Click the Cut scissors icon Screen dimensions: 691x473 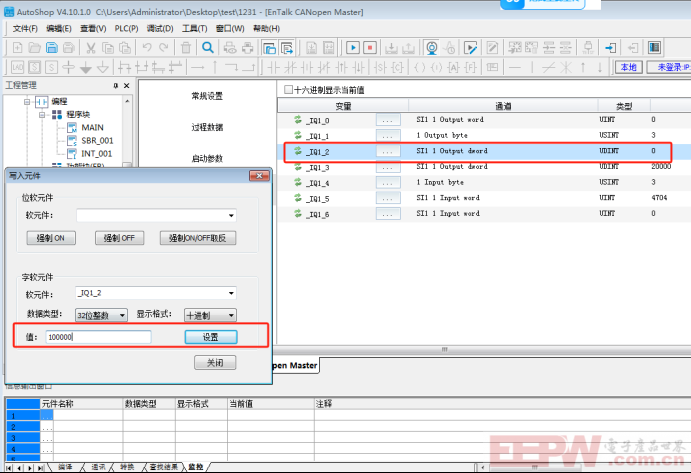coord(91,48)
